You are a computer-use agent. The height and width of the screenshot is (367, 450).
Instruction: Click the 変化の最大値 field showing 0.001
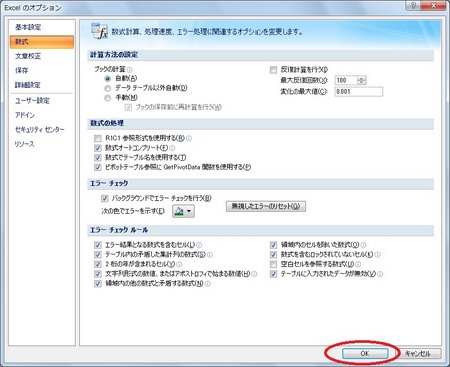click(359, 92)
